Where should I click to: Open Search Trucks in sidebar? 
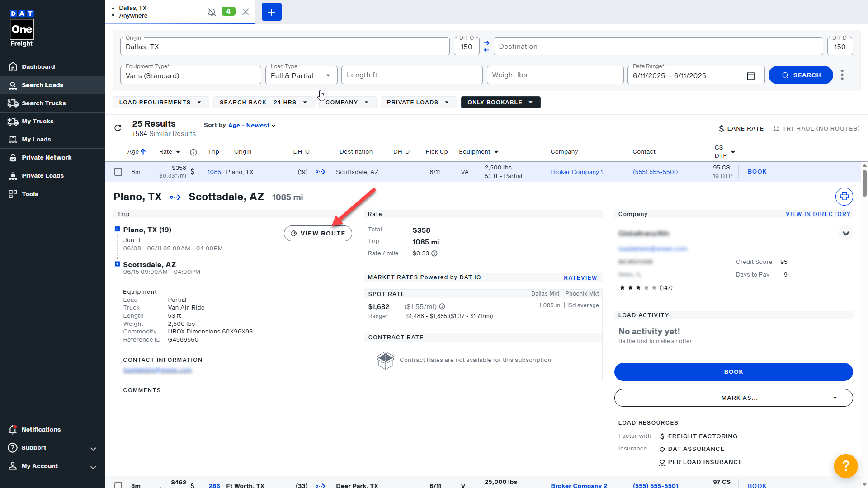(52, 103)
